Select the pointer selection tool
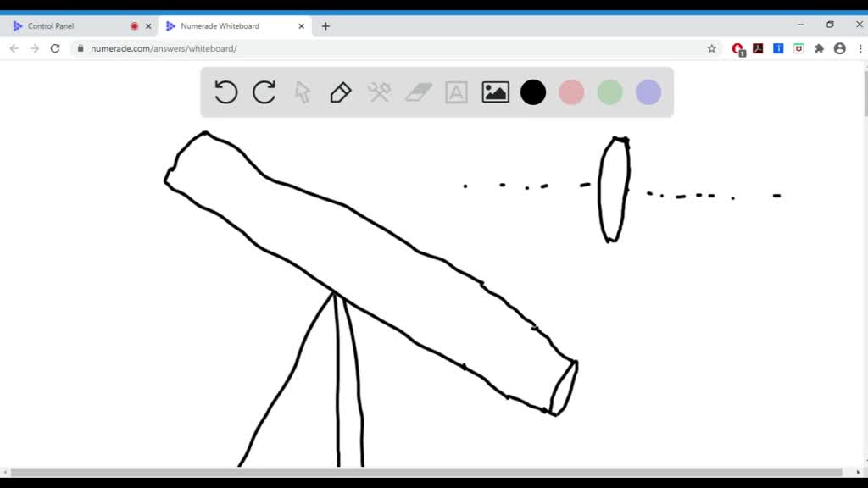The height and width of the screenshot is (488, 868). coord(303,91)
